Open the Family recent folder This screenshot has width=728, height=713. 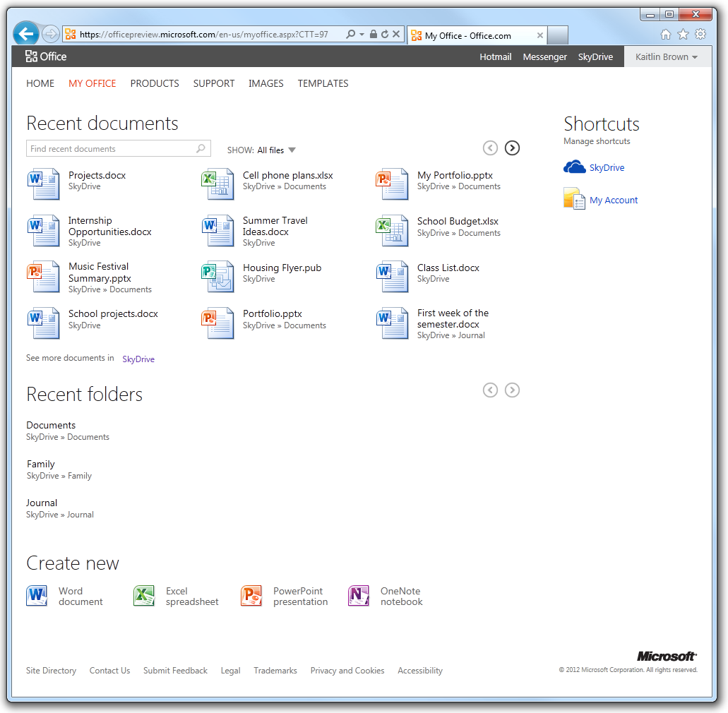tap(41, 464)
